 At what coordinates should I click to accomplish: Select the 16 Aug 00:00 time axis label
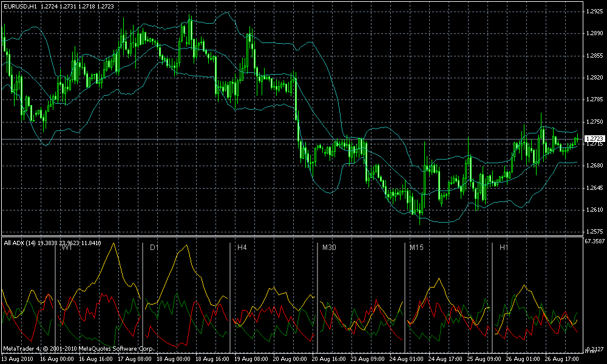57,359
